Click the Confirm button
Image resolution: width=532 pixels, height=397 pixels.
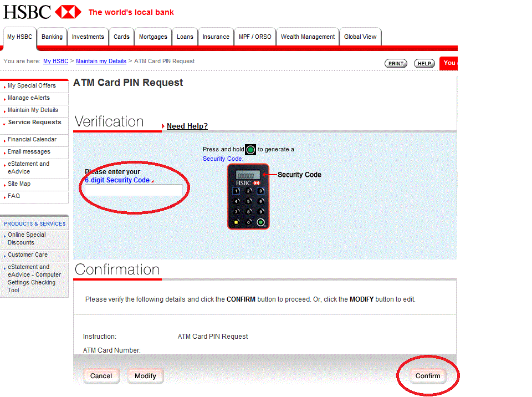(x=427, y=376)
